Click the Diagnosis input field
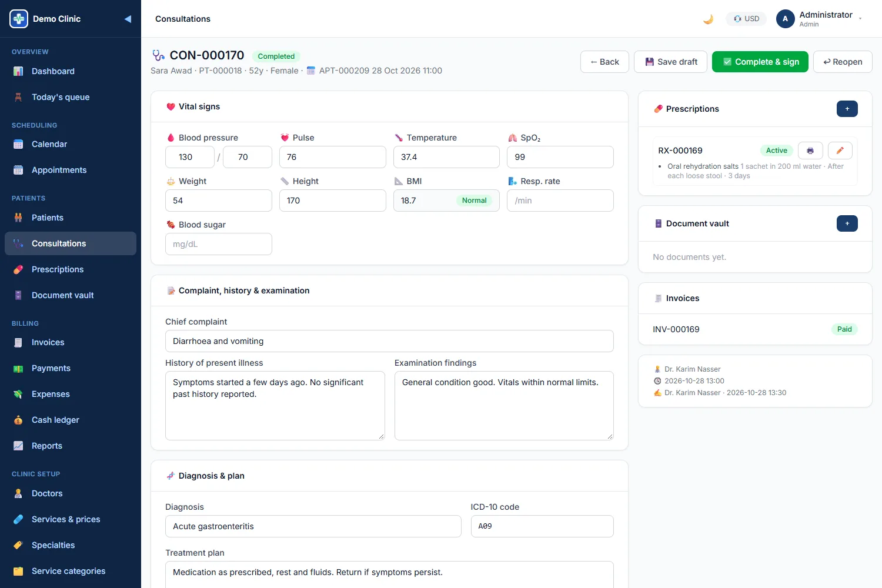 [313, 526]
